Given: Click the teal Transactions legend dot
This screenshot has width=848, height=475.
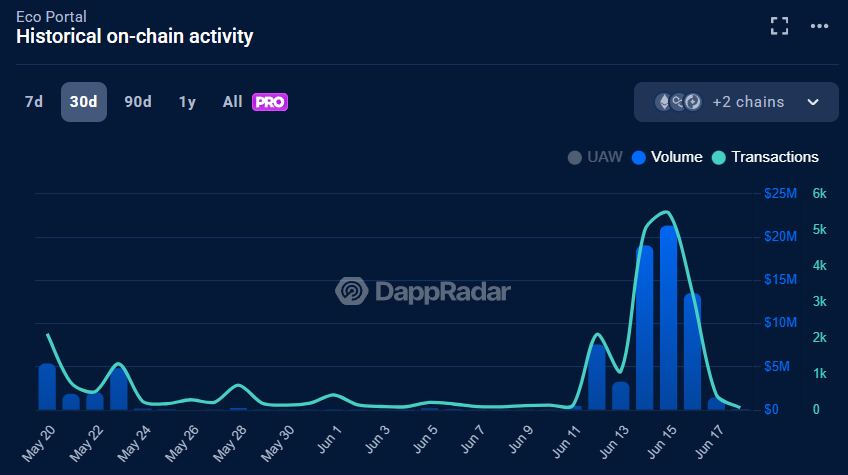Looking at the screenshot, I should [x=718, y=158].
